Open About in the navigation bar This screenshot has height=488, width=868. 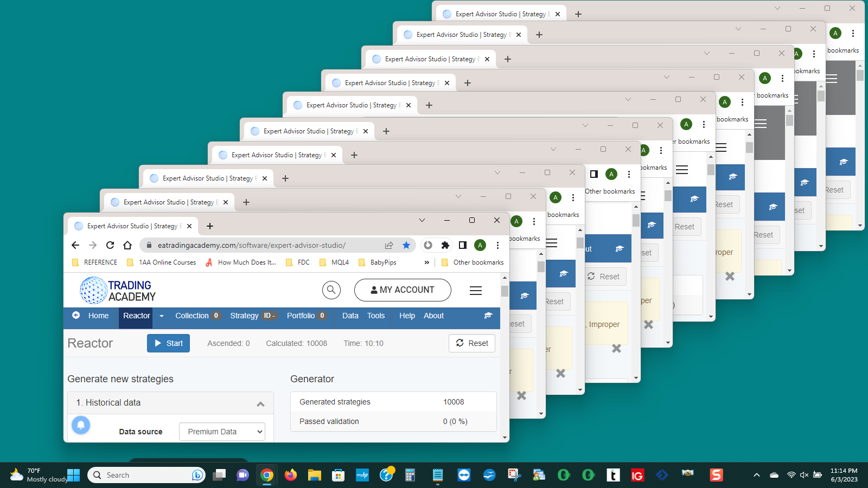(x=433, y=316)
